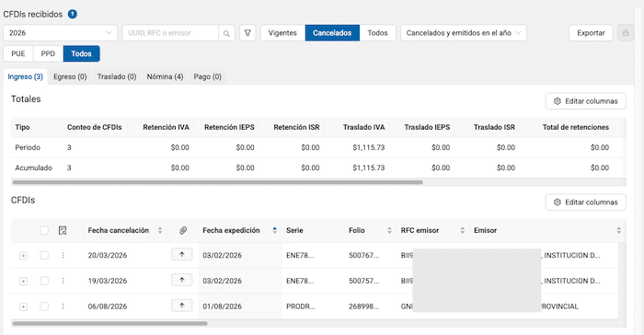Image resolution: width=644 pixels, height=335 pixels.
Task: Click the Periodo row label
Action: coord(28,147)
